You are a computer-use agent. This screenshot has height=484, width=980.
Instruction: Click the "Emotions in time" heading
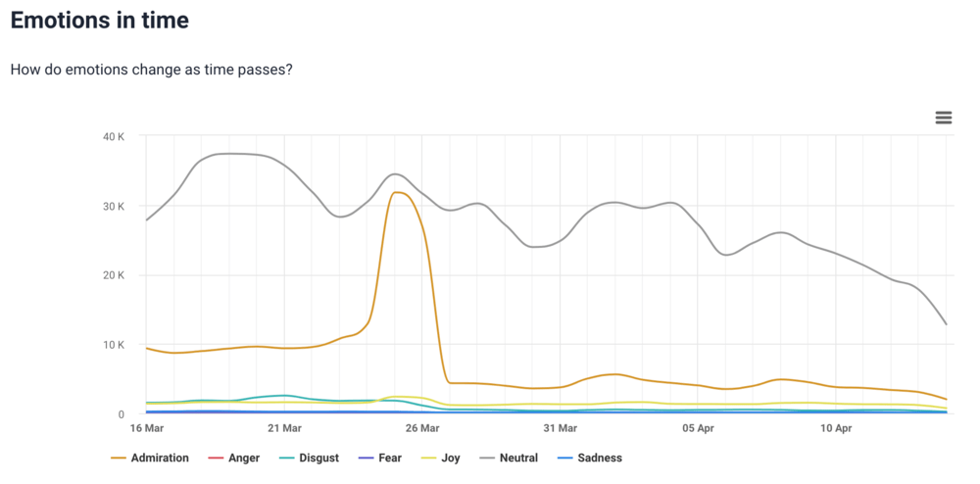pyautogui.click(x=99, y=20)
